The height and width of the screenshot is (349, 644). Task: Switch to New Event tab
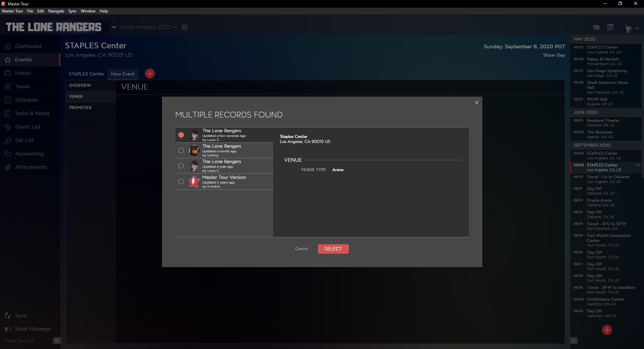pos(123,74)
